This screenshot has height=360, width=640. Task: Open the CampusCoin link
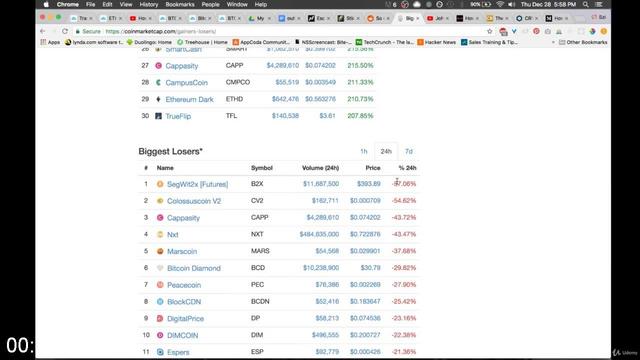pyautogui.click(x=187, y=82)
